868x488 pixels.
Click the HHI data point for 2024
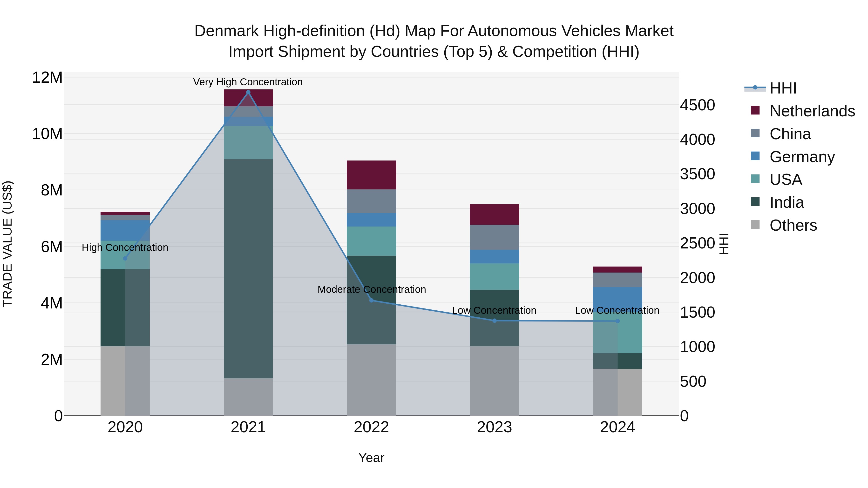pyautogui.click(x=618, y=321)
